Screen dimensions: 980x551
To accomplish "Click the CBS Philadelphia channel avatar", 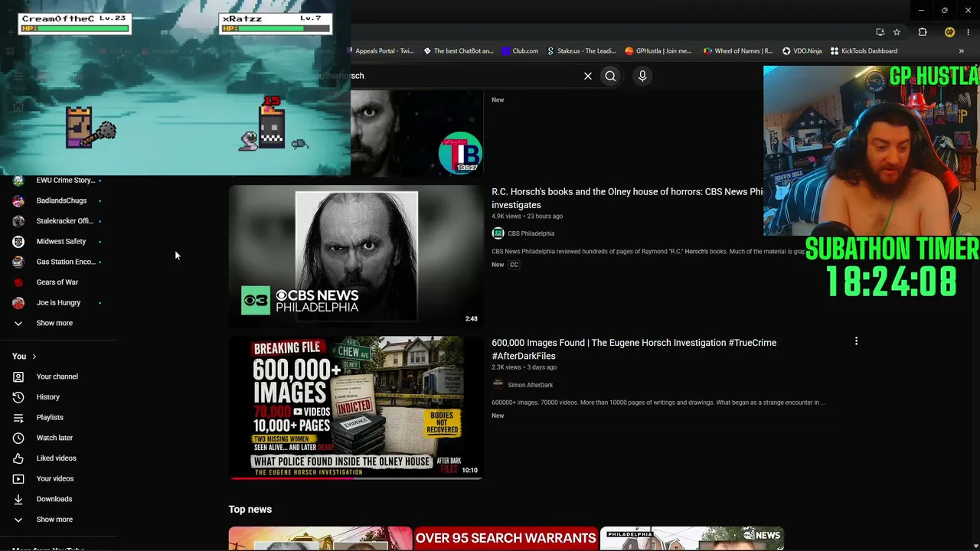I will (498, 233).
